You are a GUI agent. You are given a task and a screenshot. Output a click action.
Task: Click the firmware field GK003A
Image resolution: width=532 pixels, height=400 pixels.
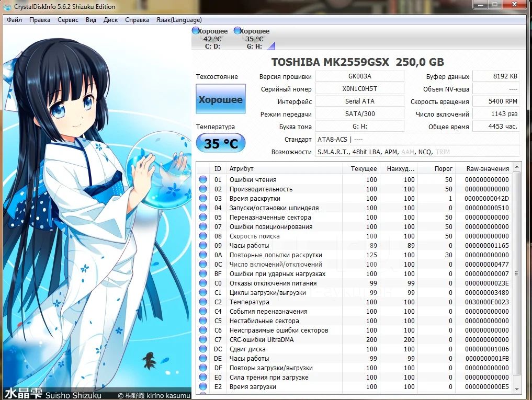coord(360,76)
